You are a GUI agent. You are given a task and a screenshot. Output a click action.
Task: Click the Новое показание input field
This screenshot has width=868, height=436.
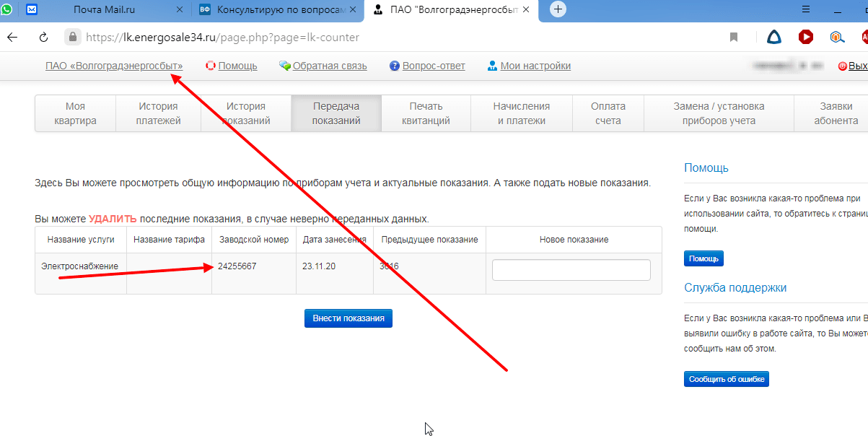point(571,270)
